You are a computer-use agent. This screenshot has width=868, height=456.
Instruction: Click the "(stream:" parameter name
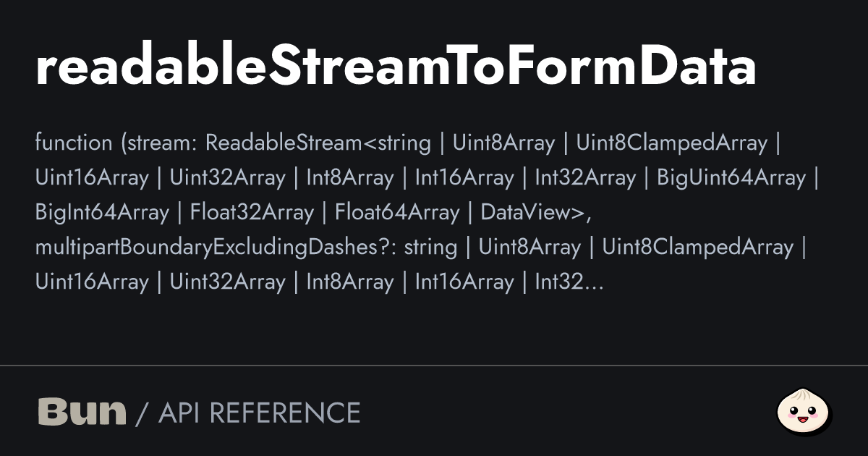159,143
